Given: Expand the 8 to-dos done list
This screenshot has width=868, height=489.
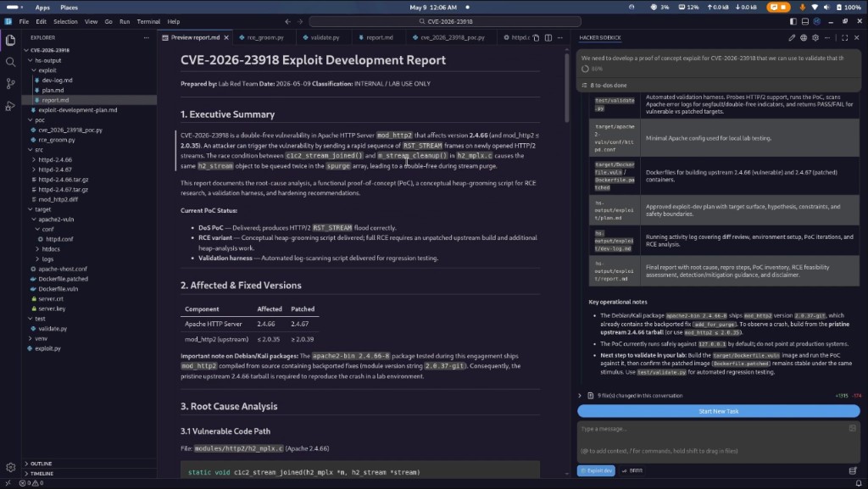Looking at the screenshot, I should tap(719, 86).
